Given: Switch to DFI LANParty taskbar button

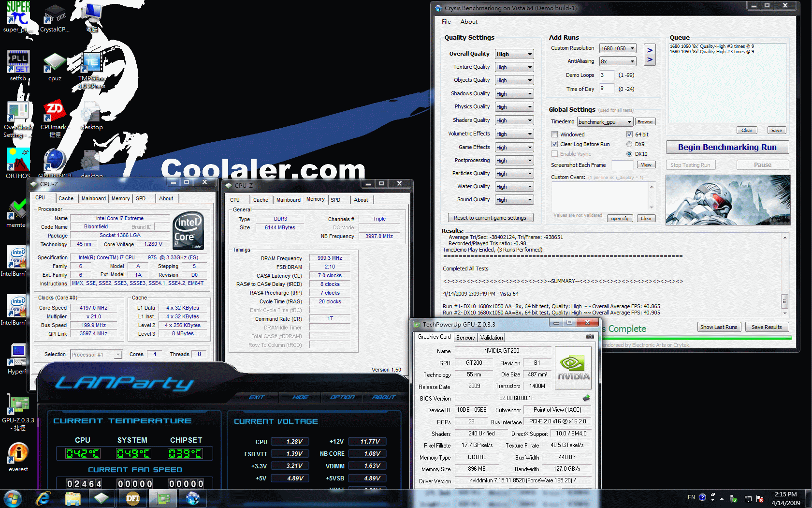Looking at the screenshot, I should click(x=133, y=498).
